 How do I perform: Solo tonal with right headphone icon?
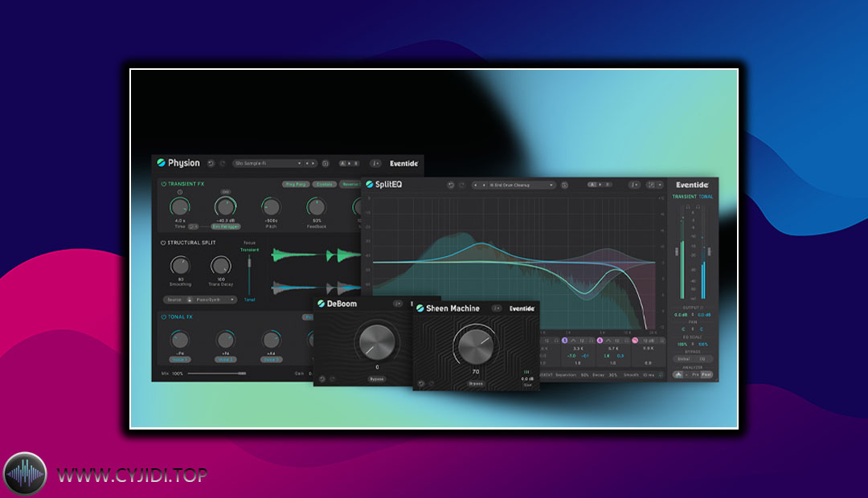tap(698, 207)
